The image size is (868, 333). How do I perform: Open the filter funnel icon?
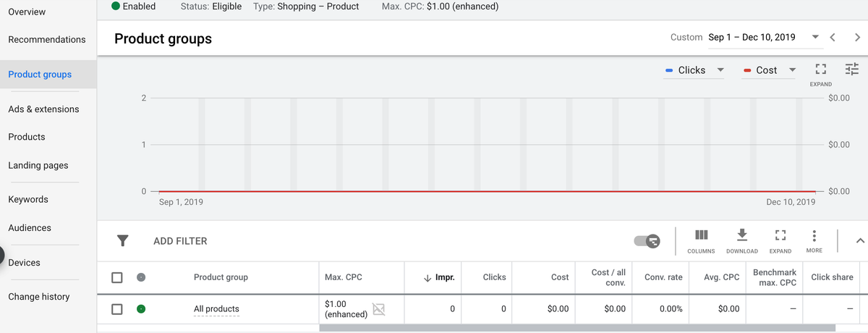pos(123,240)
